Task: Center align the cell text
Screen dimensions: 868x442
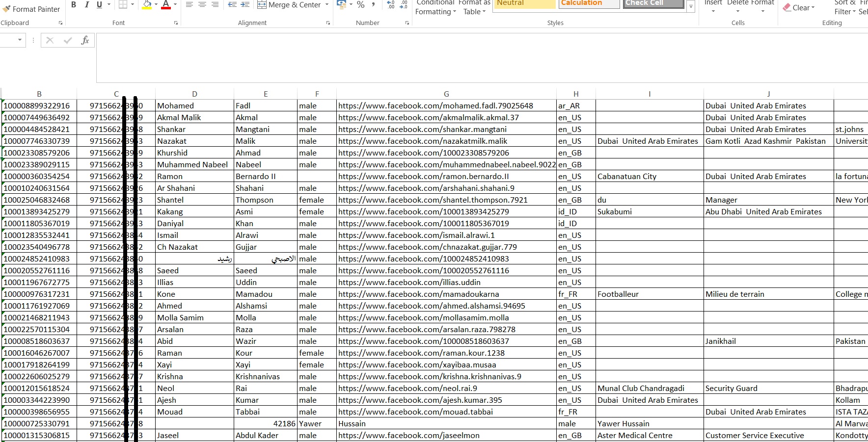Action: click(x=202, y=4)
